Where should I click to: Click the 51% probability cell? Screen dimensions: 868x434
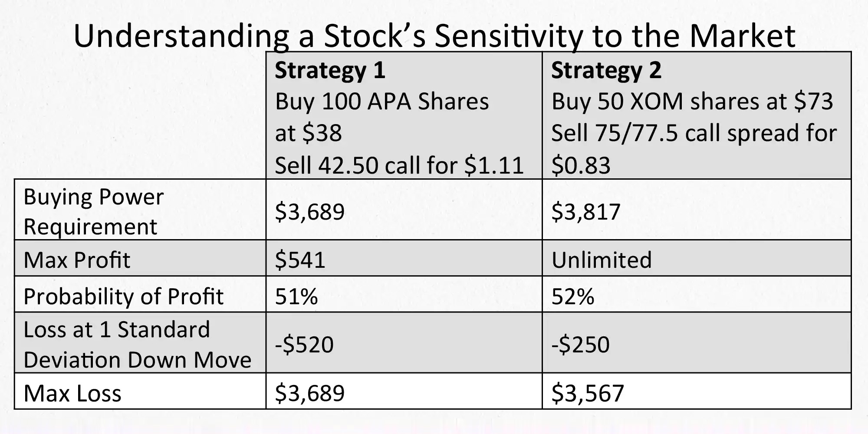(296, 296)
